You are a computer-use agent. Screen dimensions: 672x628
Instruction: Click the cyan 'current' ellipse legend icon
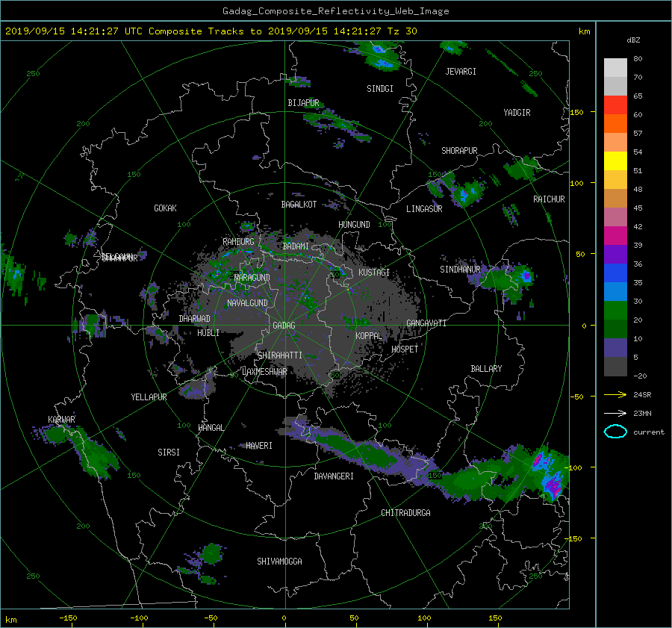click(615, 432)
